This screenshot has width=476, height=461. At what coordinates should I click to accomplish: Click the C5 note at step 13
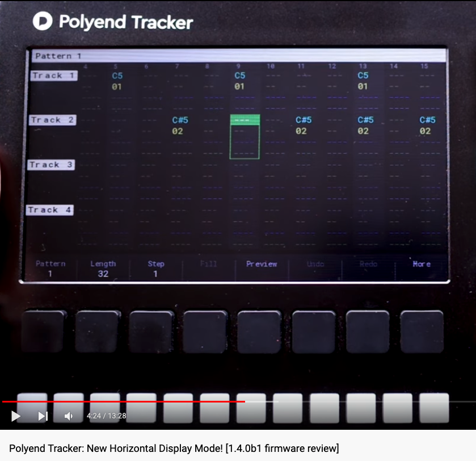point(363,75)
